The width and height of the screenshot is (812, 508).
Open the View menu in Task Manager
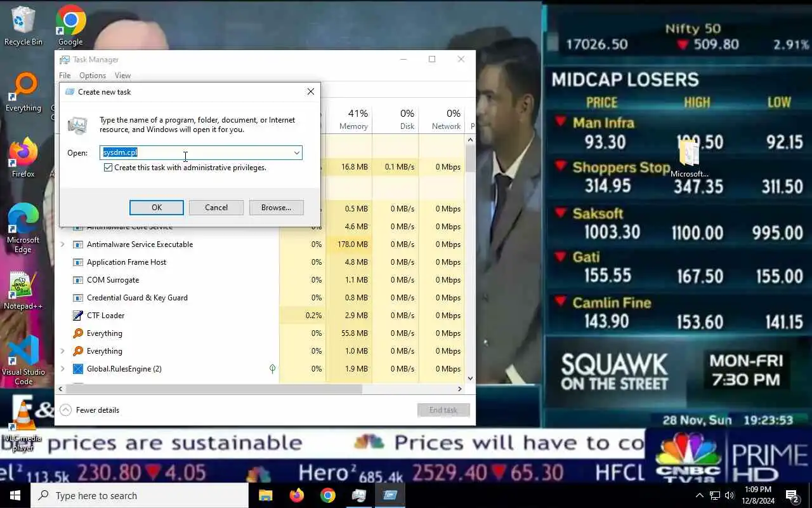coord(122,76)
